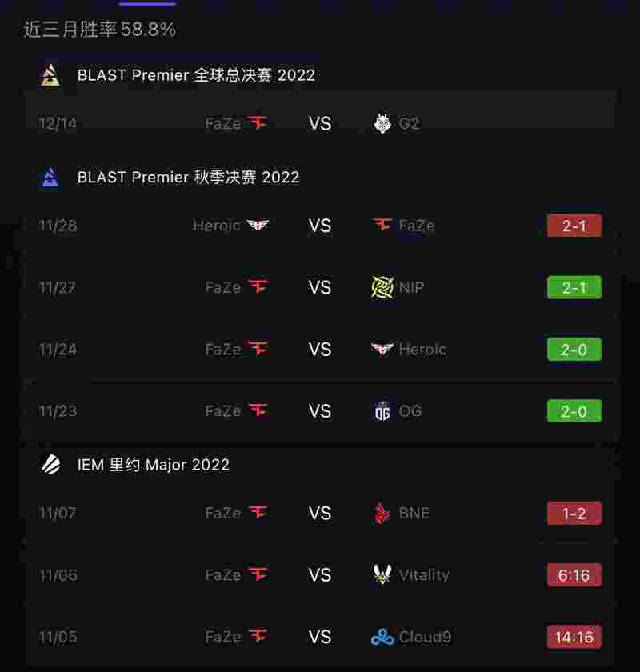Open the green 2-1 result versus NIP
The width and height of the screenshot is (640, 672).
pyautogui.click(x=574, y=287)
